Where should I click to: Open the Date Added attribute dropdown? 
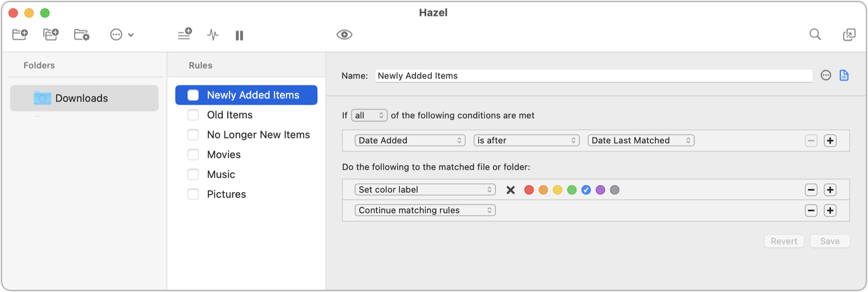point(410,140)
